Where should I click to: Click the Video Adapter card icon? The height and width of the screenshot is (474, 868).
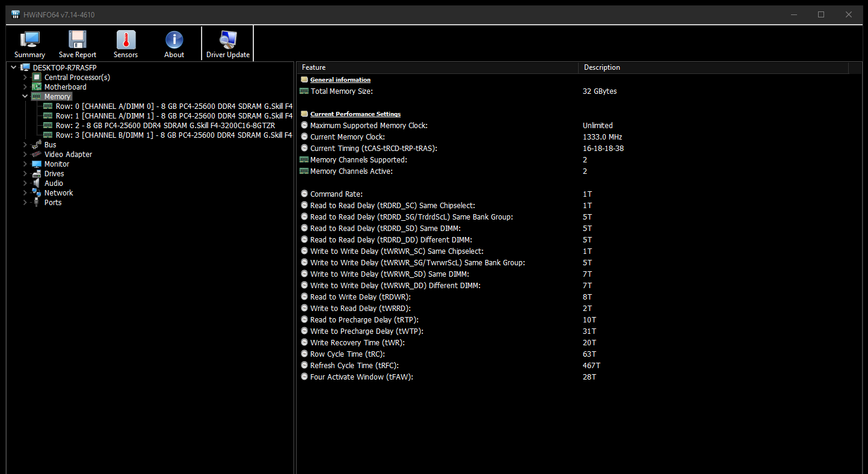coord(37,154)
